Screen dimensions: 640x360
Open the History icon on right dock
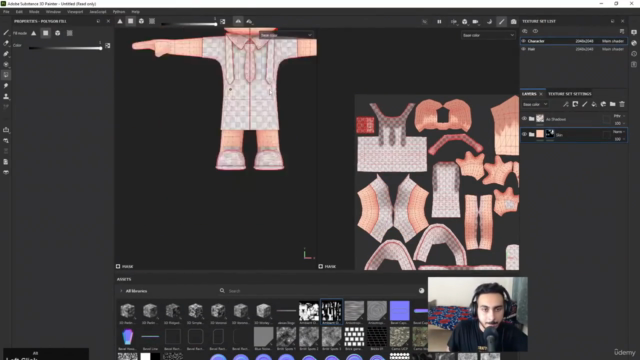pyautogui.click(x=634, y=54)
